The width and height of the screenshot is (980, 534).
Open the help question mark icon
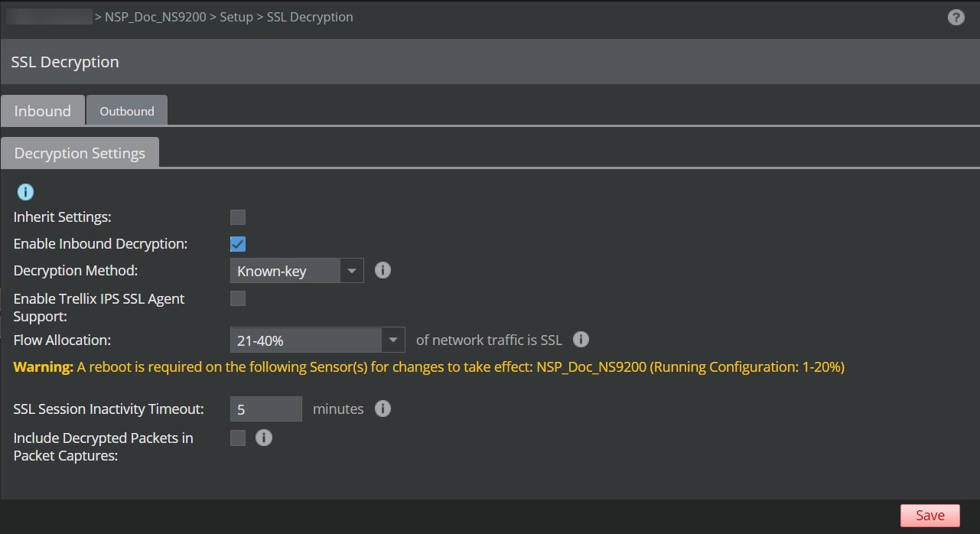pyautogui.click(x=956, y=17)
